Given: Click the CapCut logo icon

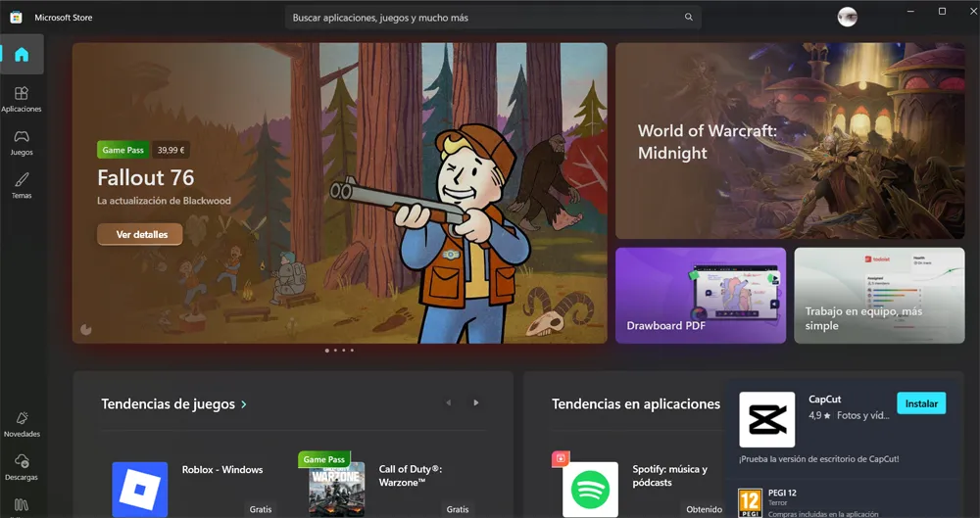Looking at the screenshot, I should coord(767,419).
